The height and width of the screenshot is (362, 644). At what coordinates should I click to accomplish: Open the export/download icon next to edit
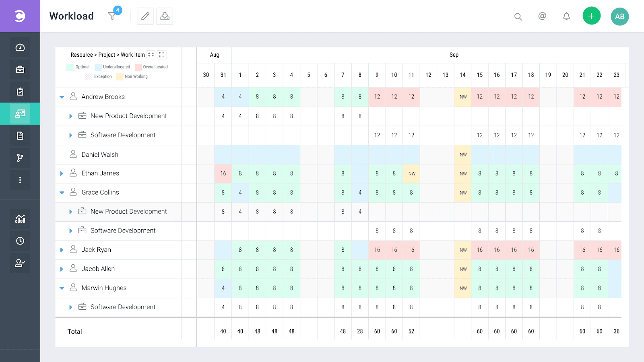tap(164, 16)
